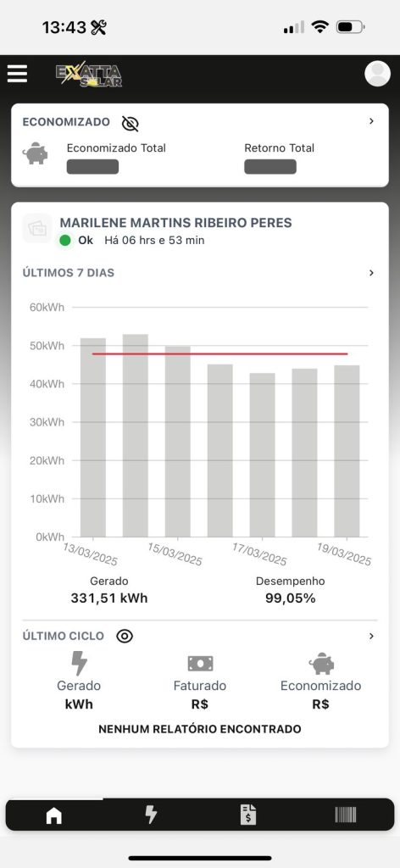Open the hamburger menu

coord(17,74)
